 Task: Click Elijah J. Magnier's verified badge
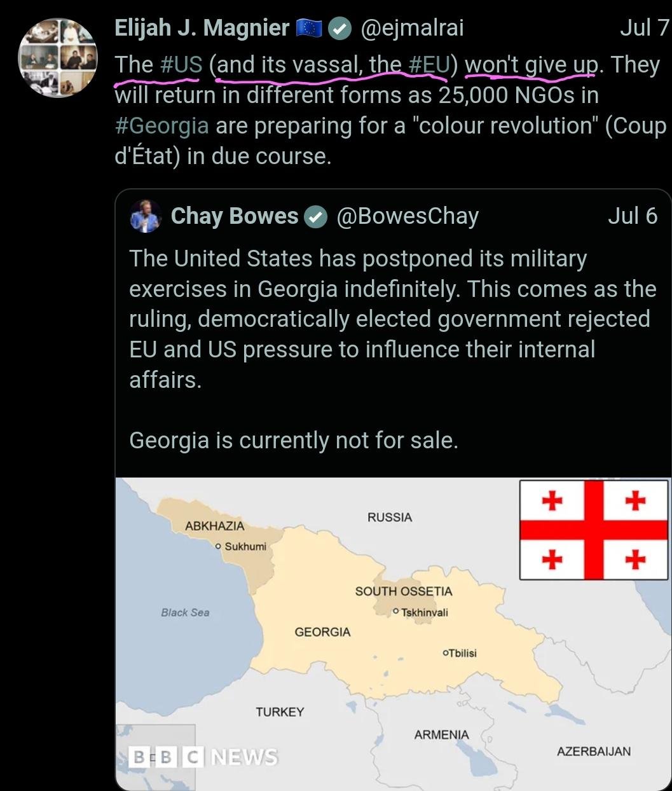(x=340, y=29)
